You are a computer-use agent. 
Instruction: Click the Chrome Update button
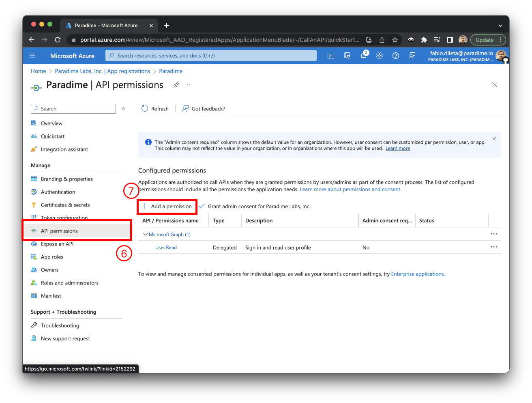[488, 40]
